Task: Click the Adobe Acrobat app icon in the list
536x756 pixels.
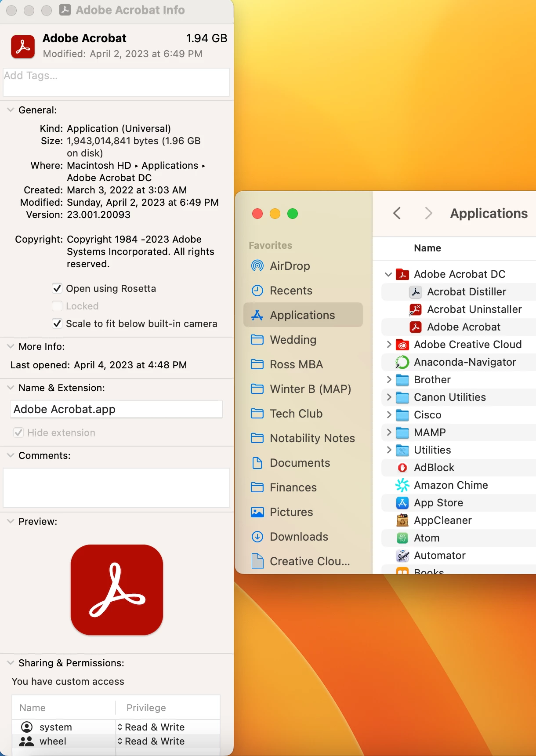Action: 416,327
